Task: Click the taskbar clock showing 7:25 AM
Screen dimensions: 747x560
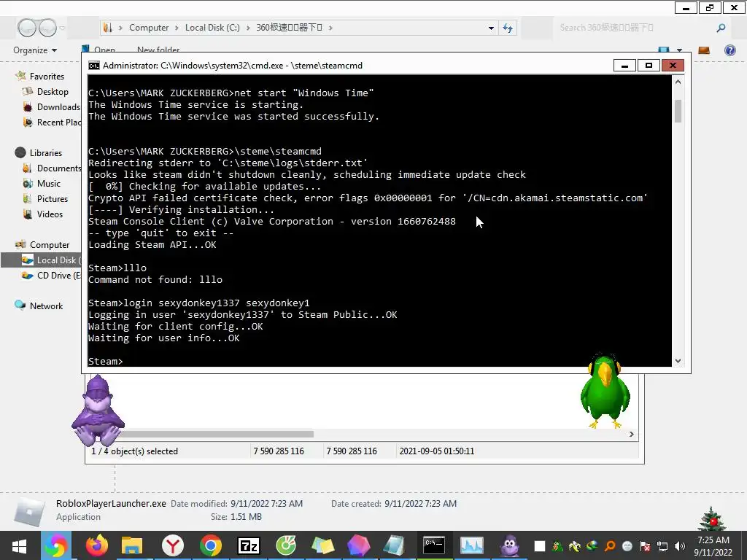Action: tap(713, 545)
